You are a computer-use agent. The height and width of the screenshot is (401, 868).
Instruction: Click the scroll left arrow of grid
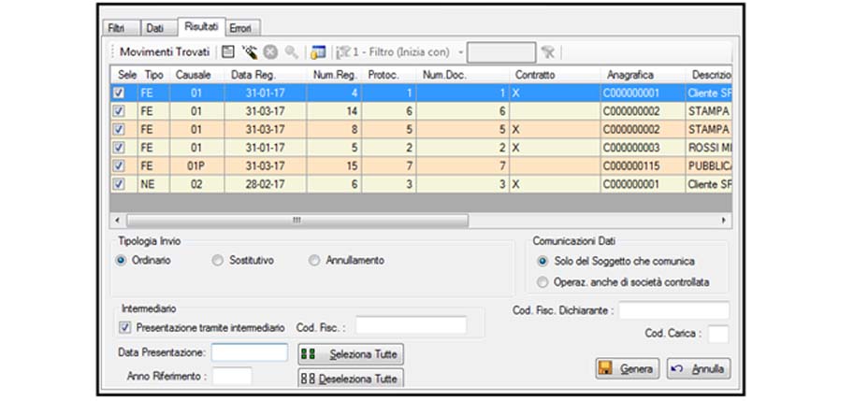[117, 221]
